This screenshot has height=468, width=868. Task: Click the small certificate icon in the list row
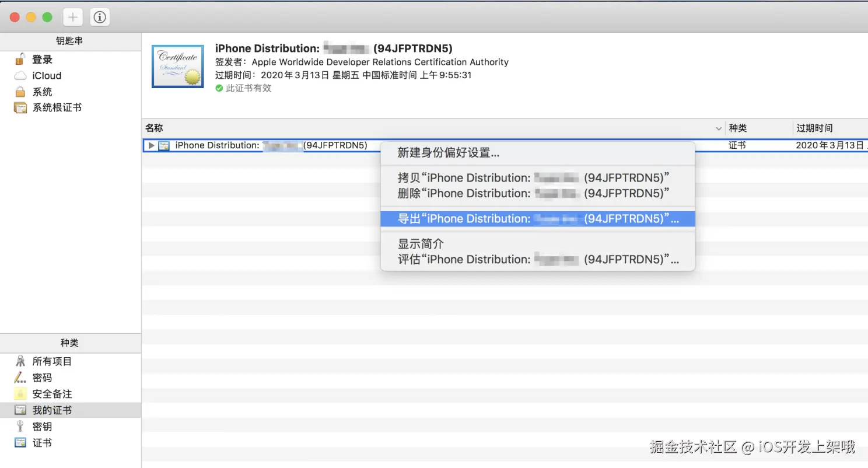[x=164, y=146]
